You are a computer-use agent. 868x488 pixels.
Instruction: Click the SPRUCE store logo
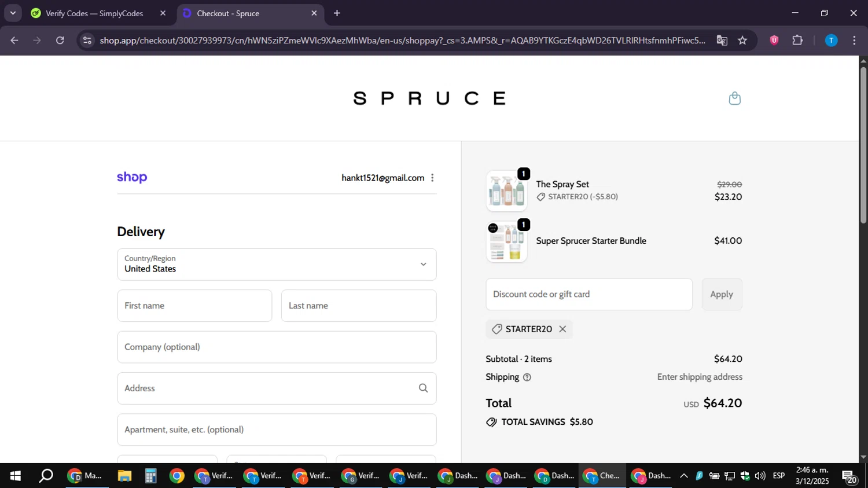(429, 98)
